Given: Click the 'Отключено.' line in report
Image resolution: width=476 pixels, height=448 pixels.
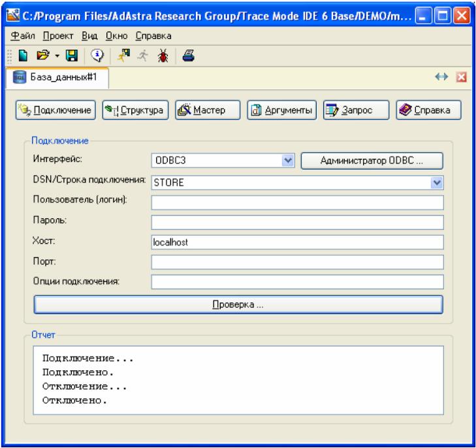Looking at the screenshot, I should [x=74, y=400].
